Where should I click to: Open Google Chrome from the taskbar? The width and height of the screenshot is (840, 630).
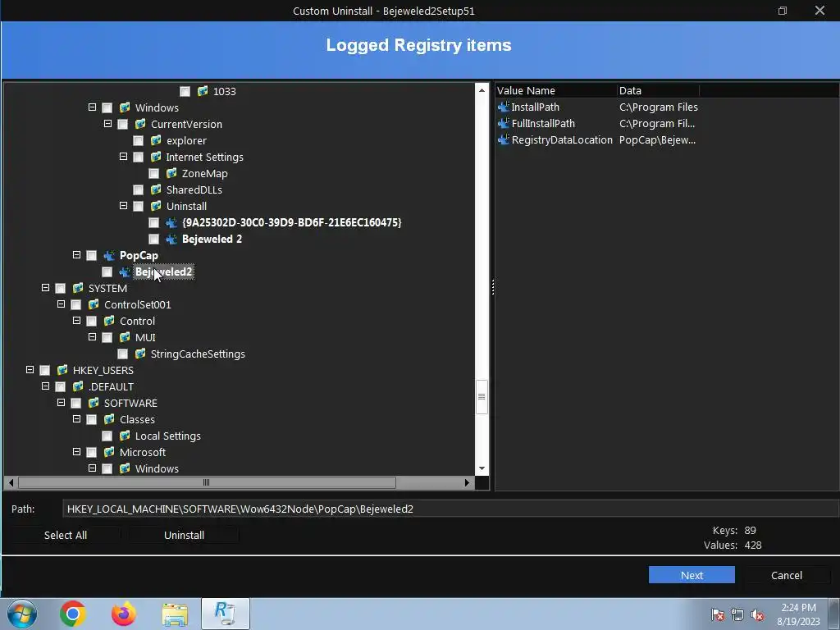[73, 614]
